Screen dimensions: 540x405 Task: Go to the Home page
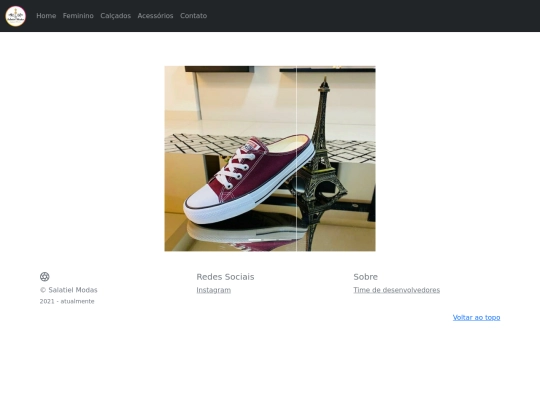click(46, 16)
